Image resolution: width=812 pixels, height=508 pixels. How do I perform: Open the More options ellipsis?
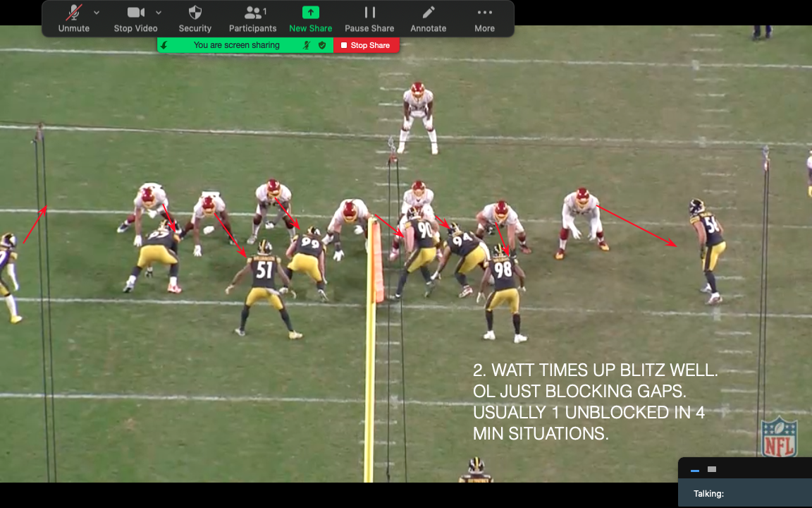(x=484, y=18)
